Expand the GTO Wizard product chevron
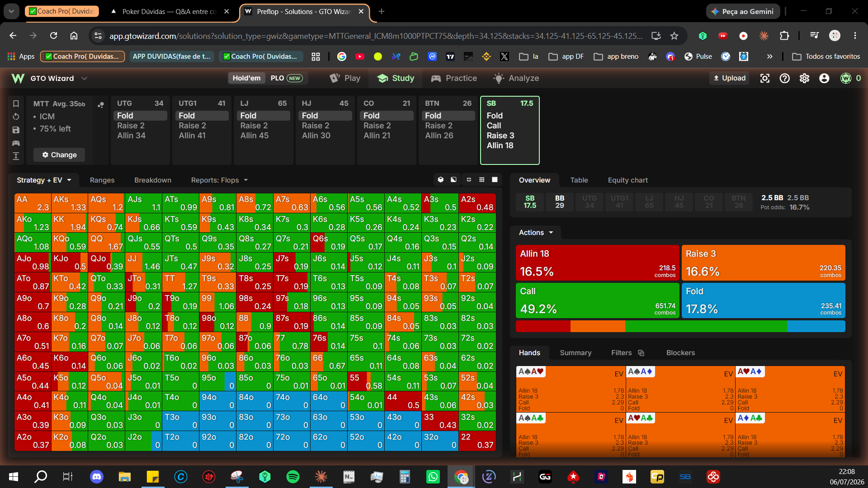 (84, 78)
